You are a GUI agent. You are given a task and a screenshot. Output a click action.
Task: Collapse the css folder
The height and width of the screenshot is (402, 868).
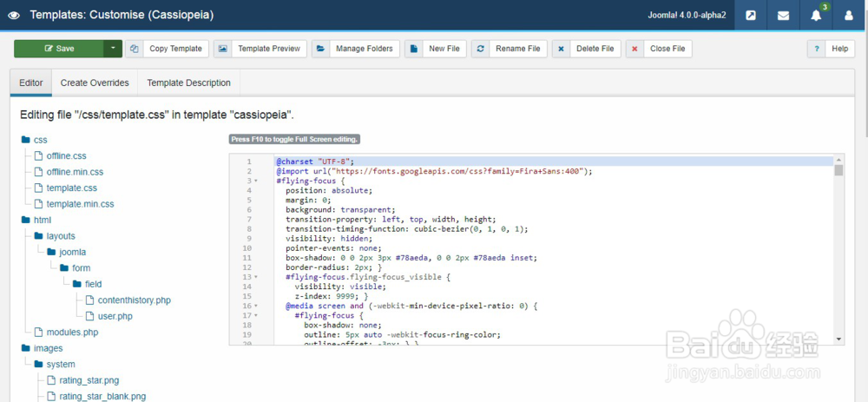(35, 140)
